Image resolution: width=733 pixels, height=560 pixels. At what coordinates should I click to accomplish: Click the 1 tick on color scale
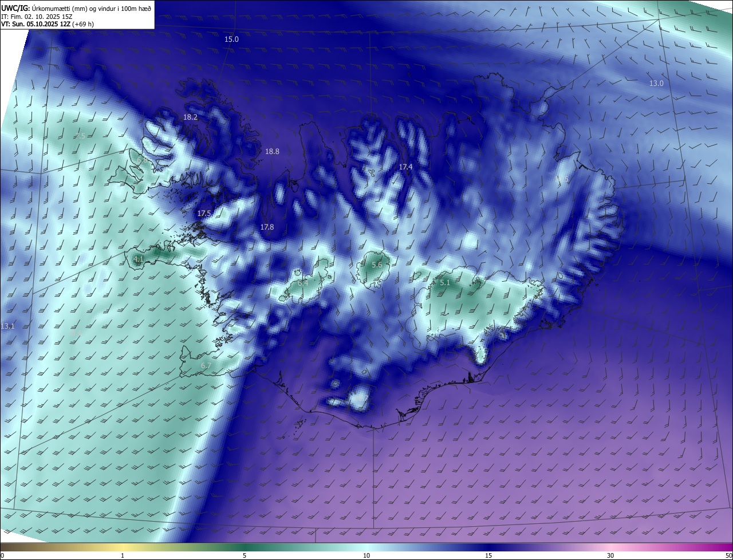(123, 555)
